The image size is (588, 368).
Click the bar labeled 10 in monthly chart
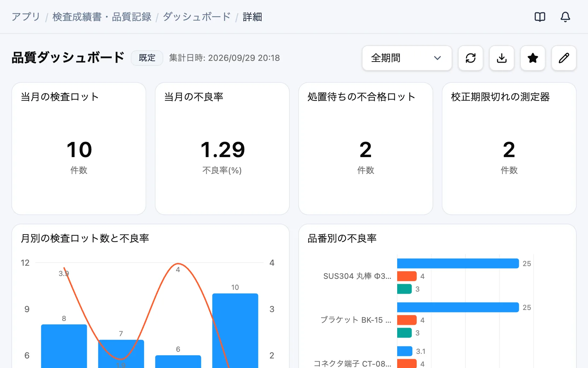[235, 330]
